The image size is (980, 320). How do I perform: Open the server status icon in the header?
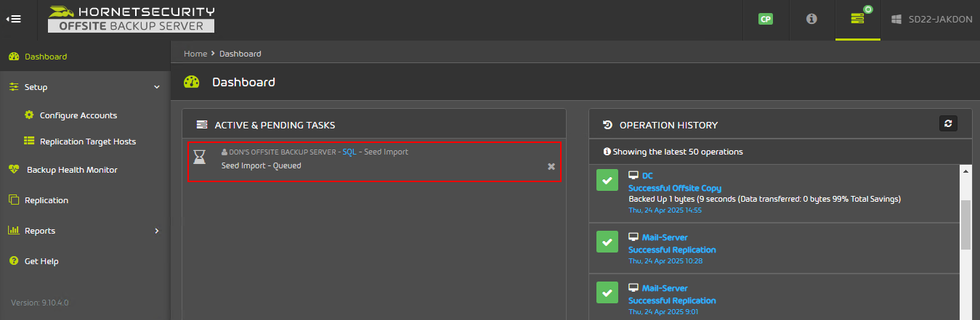click(858, 18)
